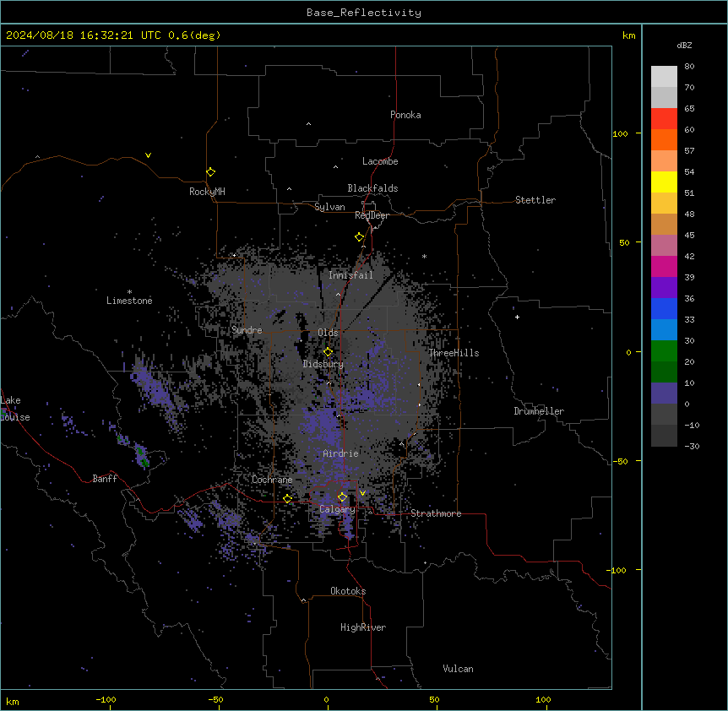
Task: Pick the orange 60-57 dBZ legend swatch
Action: coord(664,139)
